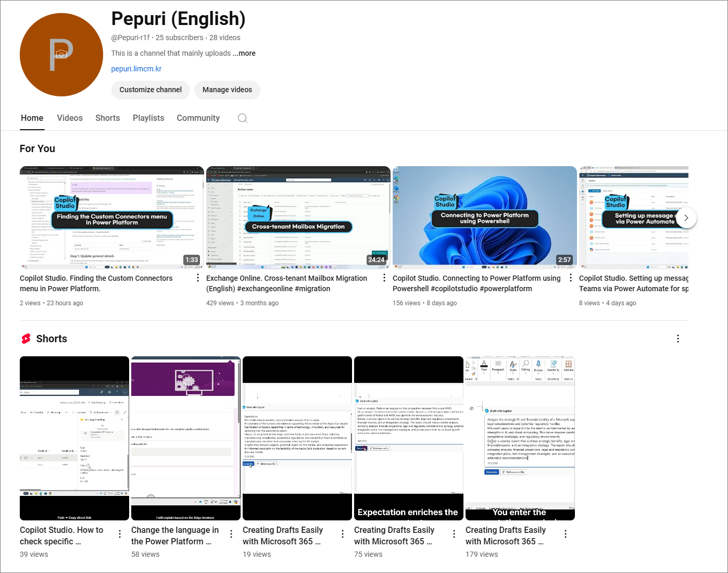The image size is (728, 573).
Task: Play the 1:33 Custom Connectors thumbnail
Action: [112, 217]
